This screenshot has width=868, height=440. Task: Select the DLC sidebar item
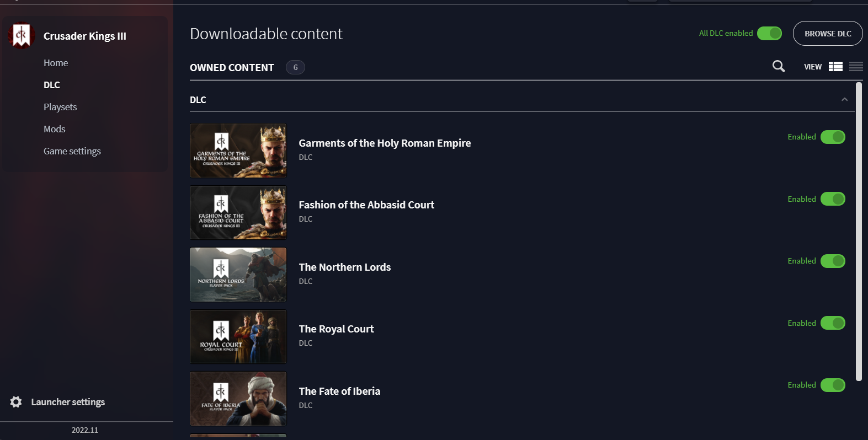[52, 85]
